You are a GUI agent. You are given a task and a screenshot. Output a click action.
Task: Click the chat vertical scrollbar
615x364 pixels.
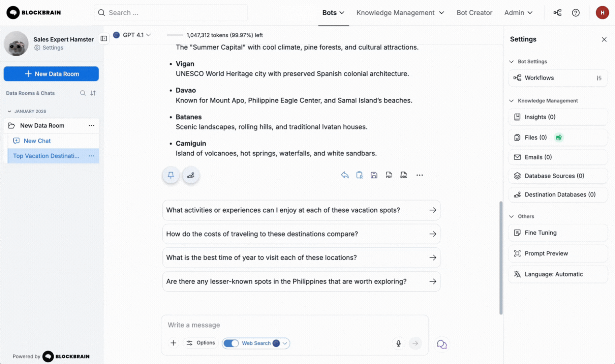pos(501,258)
